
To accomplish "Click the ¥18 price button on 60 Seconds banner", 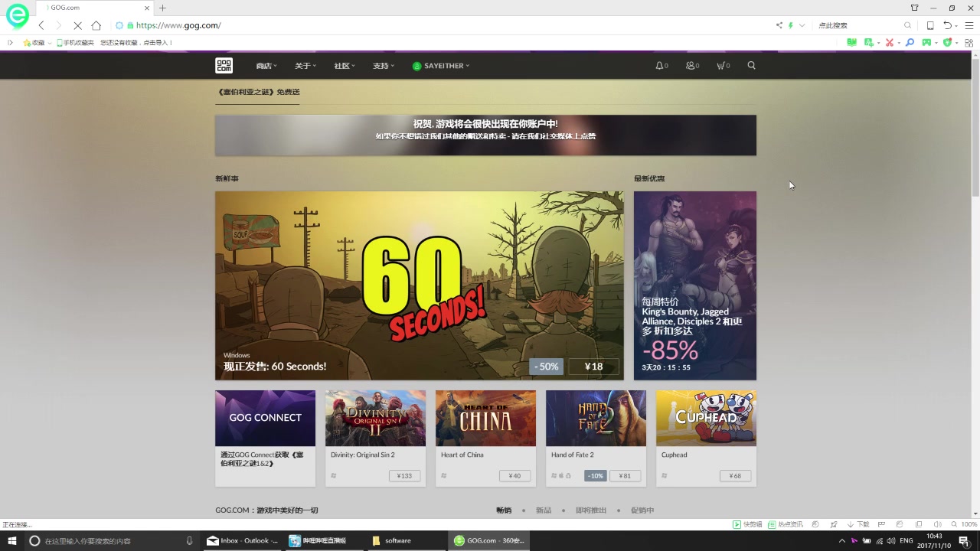I will click(x=593, y=367).
